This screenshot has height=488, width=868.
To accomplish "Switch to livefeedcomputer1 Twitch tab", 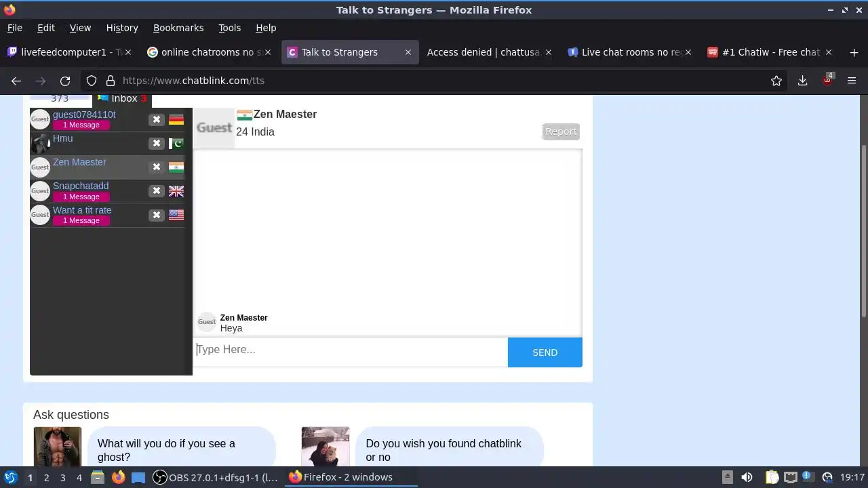I will coord(70,52).
